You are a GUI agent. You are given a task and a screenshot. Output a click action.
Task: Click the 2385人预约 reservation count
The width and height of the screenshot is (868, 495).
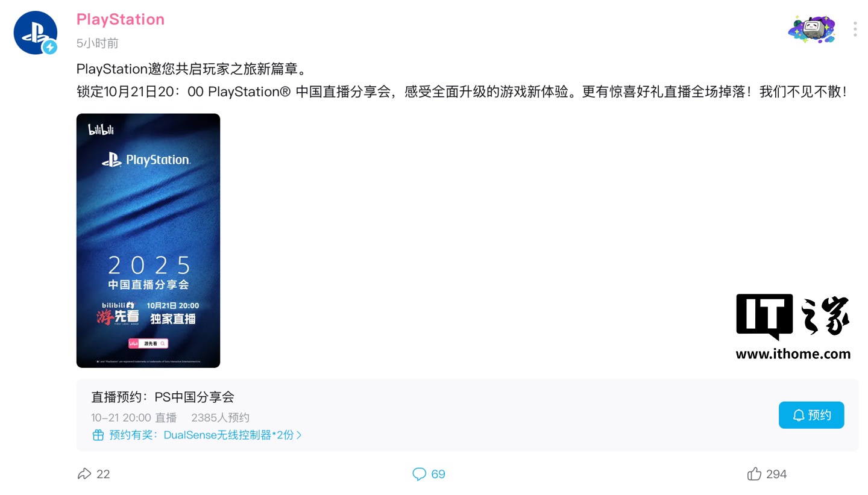click(x=220, y=417)
